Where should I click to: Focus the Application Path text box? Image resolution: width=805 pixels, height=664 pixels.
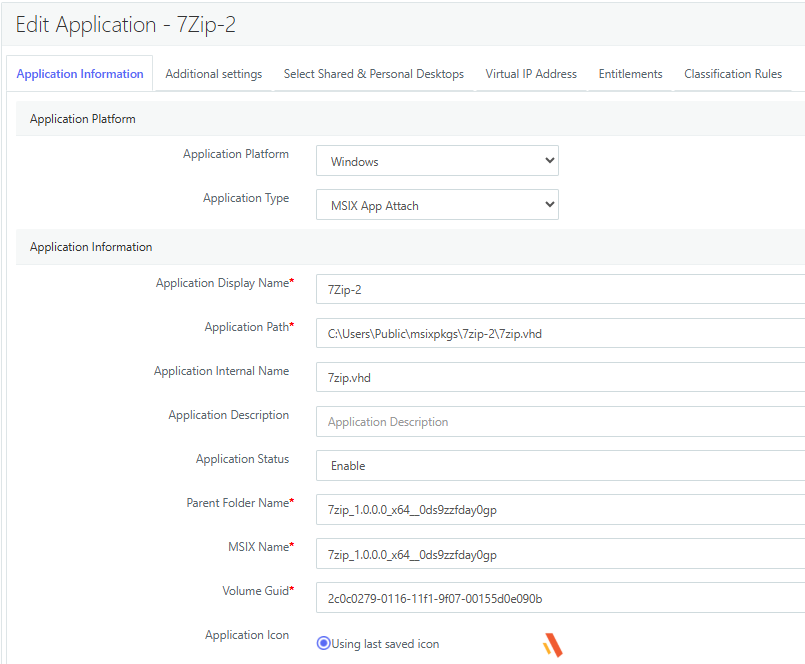[x=560, y=334]
